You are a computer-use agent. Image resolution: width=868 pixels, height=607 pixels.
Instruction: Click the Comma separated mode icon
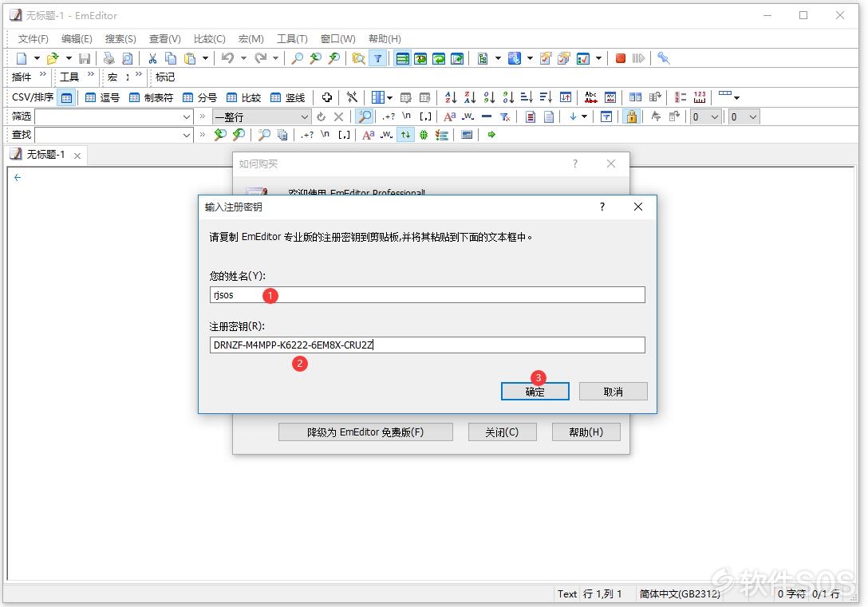click(x=102, y=97)
